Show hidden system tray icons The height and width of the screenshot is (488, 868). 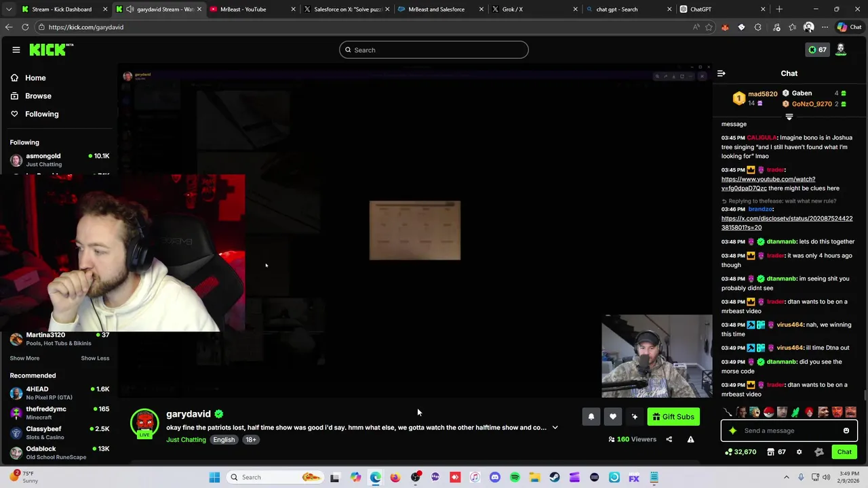coord(787,477)
